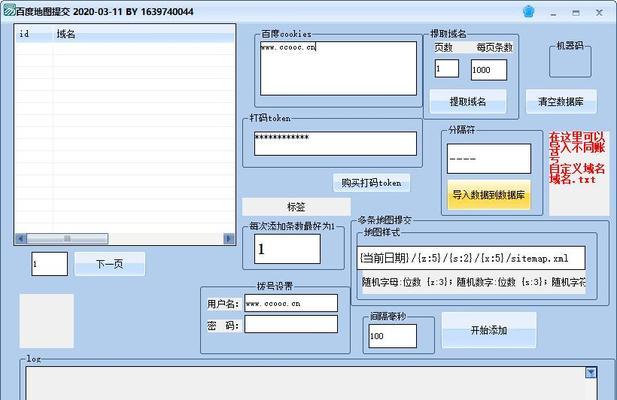Click the 开始添加 button
This screenshot has height=400, width=617.
pos(489,330)
